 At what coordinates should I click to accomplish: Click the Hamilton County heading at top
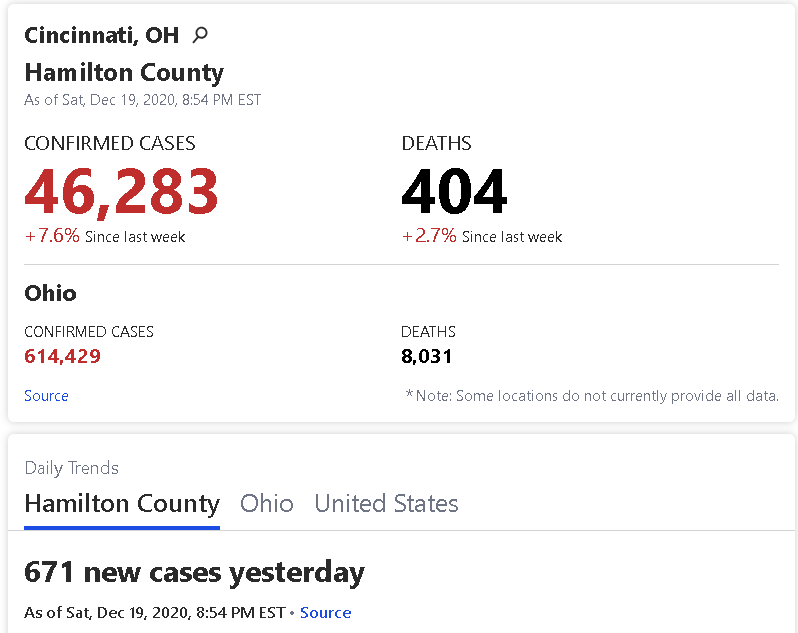coord(124,73)
